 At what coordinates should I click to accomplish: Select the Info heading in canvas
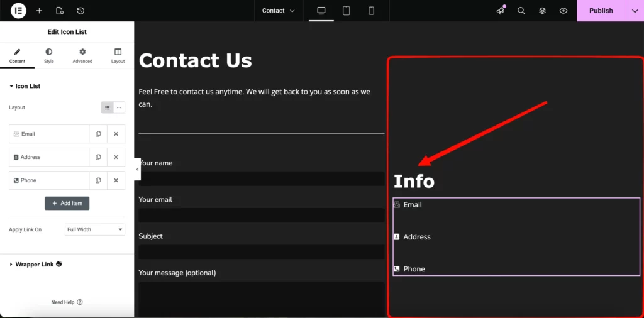(414, 181)
